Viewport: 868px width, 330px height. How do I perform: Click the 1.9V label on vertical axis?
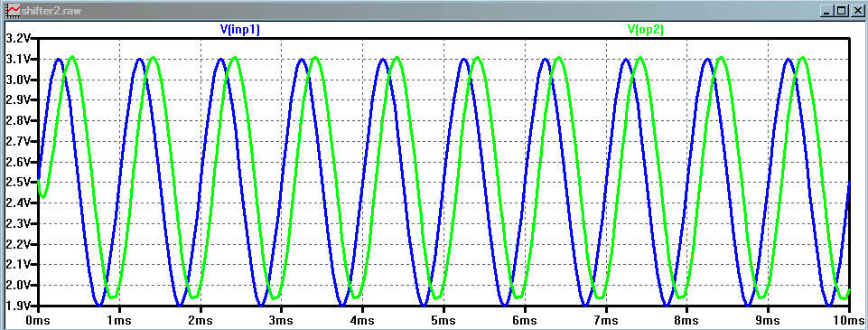[x=16, y=306]
